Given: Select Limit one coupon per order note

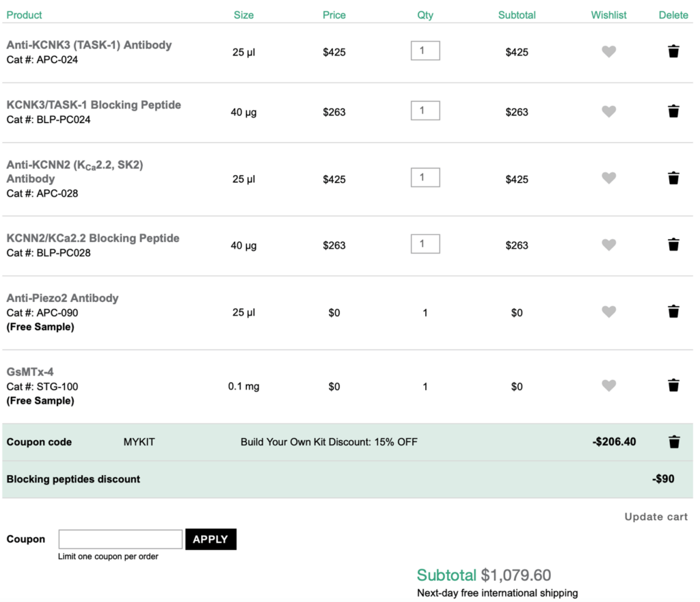Looking at the screenshot, I should 108,556.
